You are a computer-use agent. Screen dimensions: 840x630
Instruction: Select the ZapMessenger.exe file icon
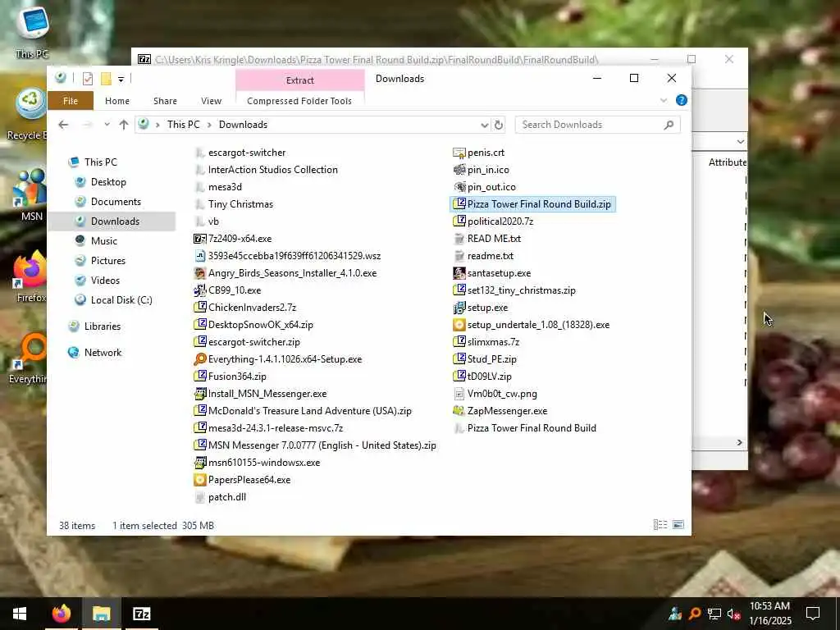tap(459, 411)
